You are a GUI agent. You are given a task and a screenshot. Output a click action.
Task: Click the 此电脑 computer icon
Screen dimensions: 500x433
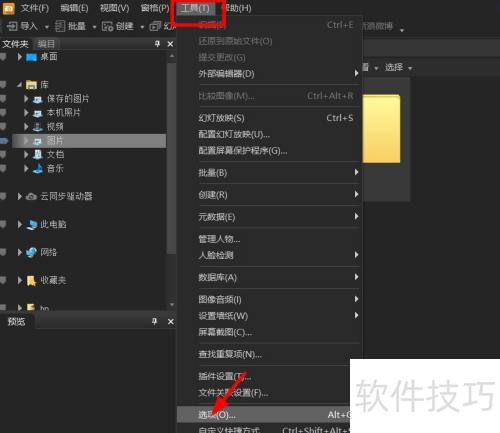(32, 225)
